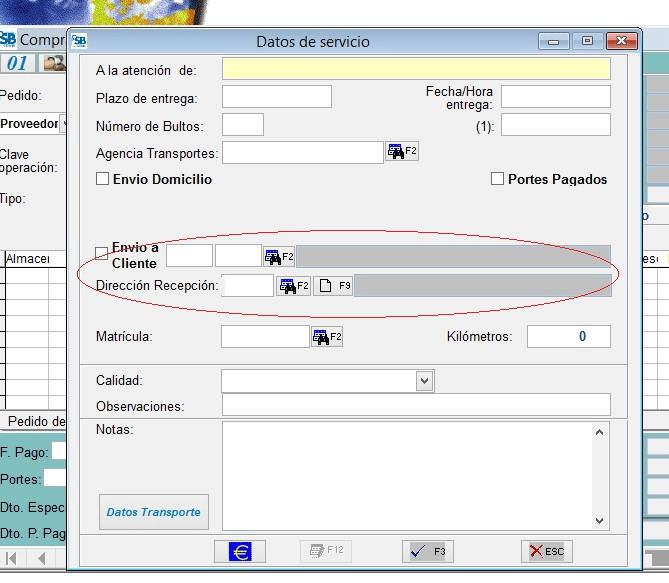The width and height of the screenshot is (669, 583).
Task: Click the Datos Transporte button
Action: coord(153,512)
